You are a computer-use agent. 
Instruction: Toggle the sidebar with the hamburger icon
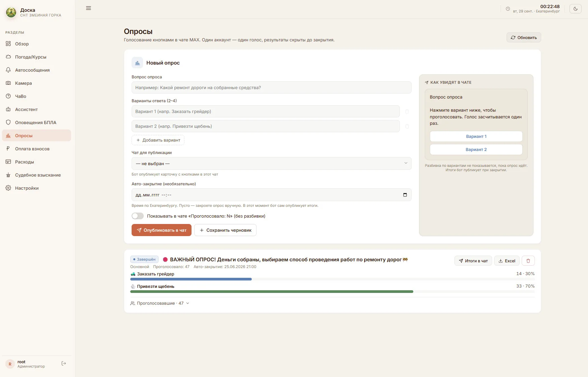pos(89,8)
